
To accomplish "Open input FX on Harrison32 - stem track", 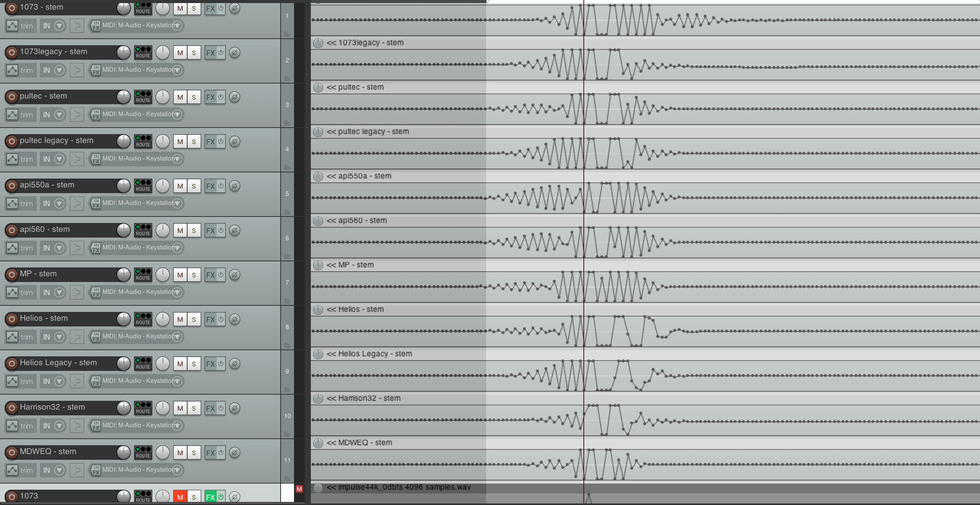I will (96, 425).
